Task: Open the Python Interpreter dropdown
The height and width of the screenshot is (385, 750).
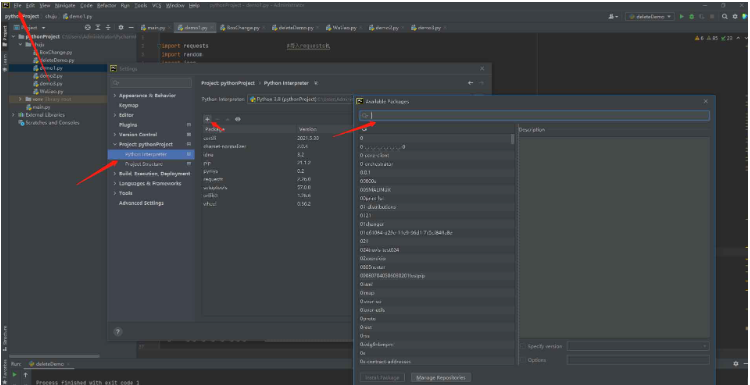Action: 301,99
